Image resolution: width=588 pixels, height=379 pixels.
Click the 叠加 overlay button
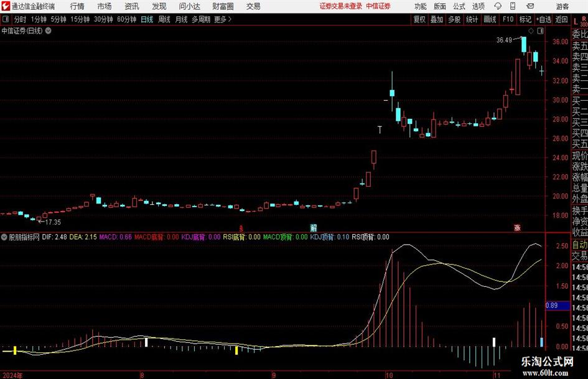tap(437, 19)
